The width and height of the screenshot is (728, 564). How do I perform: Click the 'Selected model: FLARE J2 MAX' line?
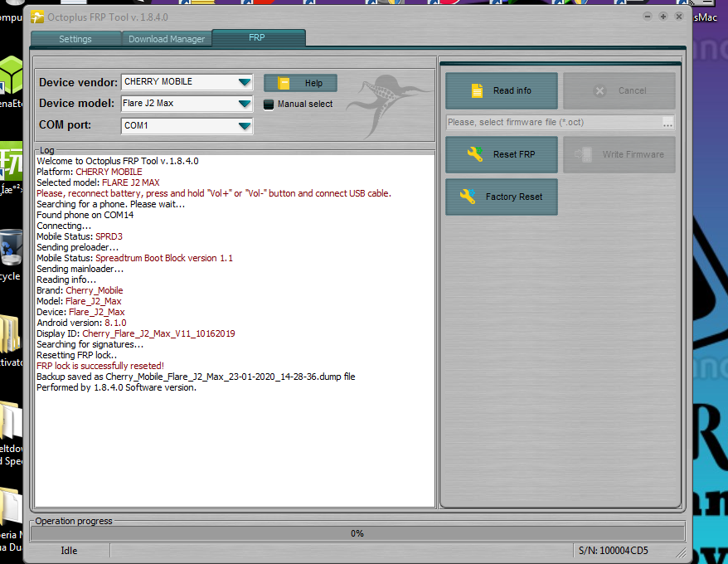[x=98, y=182]
